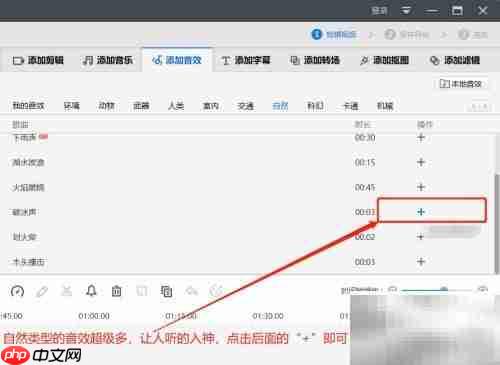Click the 01:00:00 timeline ruler mark
Screen dimensions: 500x365
click(x=94, y=316)
